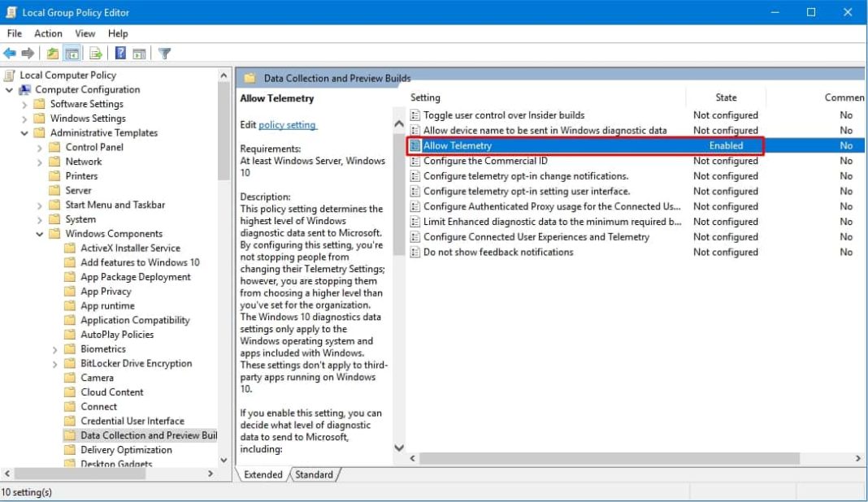Viewport: 868px width, 502px height.
Task: Click the App Privacy folder icon
Action: [70, 292]
